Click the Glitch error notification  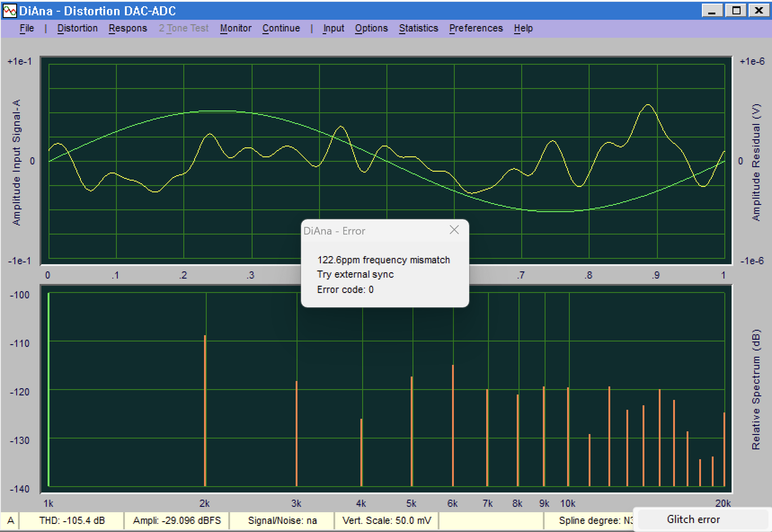click(x=693, y=519)
